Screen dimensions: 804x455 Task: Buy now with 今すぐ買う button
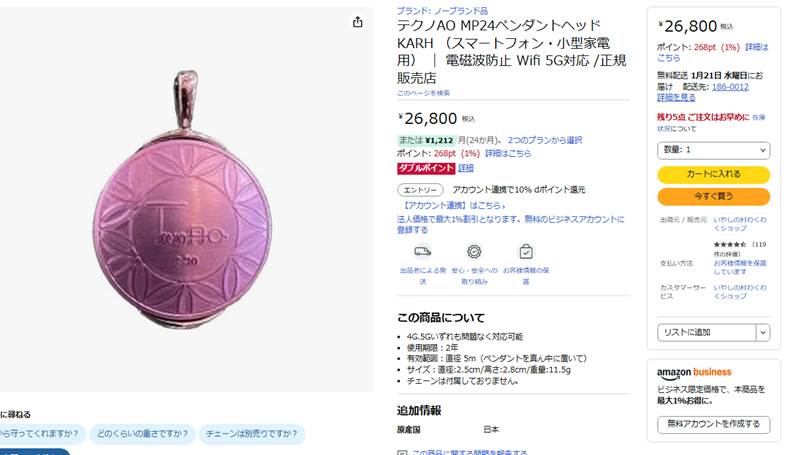[x=713, y=196]
